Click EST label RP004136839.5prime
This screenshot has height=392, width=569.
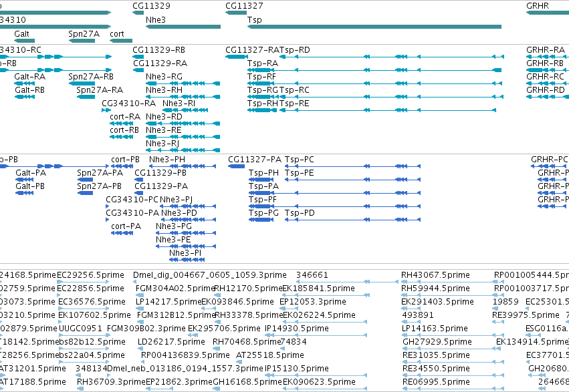point(185,355)
